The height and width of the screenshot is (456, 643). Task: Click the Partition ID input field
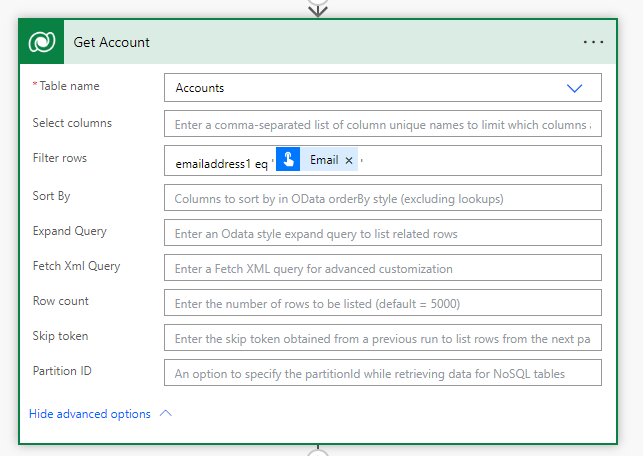pos(382,373)
